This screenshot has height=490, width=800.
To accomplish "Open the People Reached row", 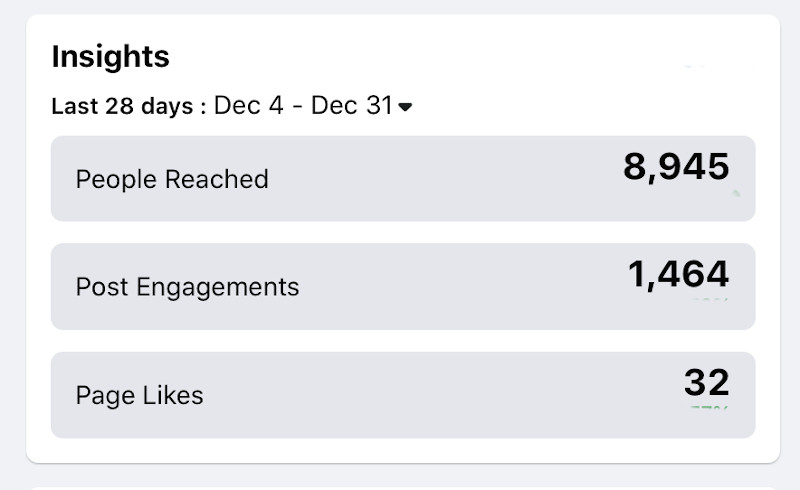I will point(403,179).
